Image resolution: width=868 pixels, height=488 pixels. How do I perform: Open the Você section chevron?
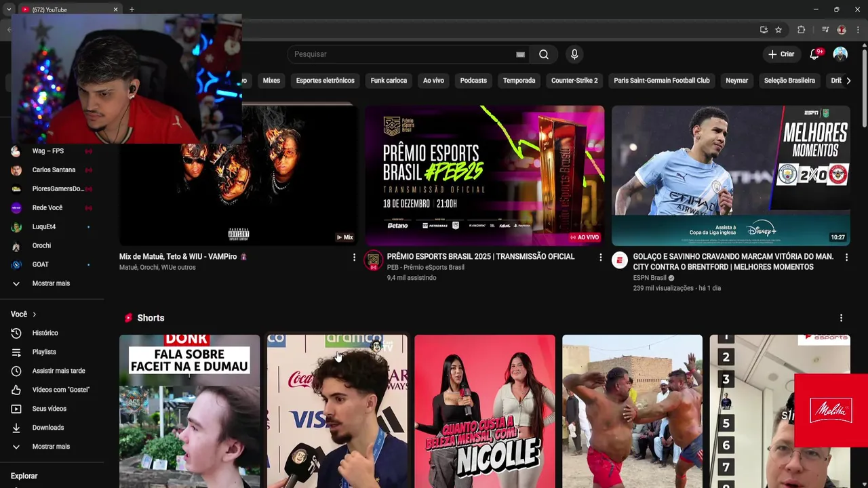tap(34, 314)
